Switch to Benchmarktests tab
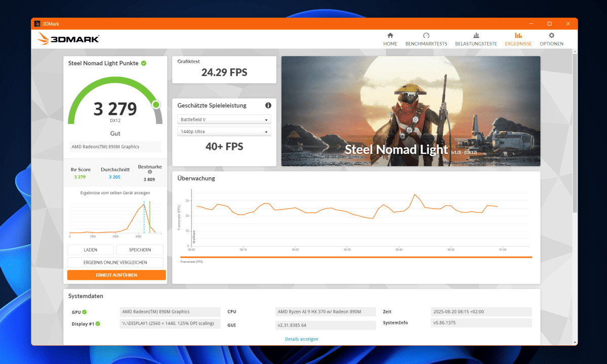 click(426, 39)
